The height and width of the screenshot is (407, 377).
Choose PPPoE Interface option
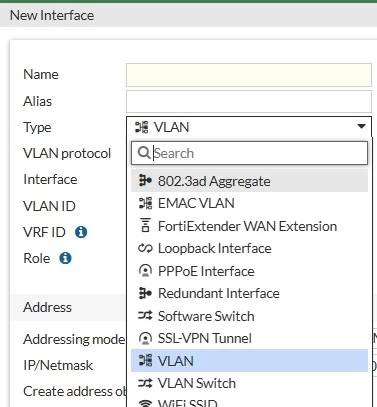[x=249, y=271]
